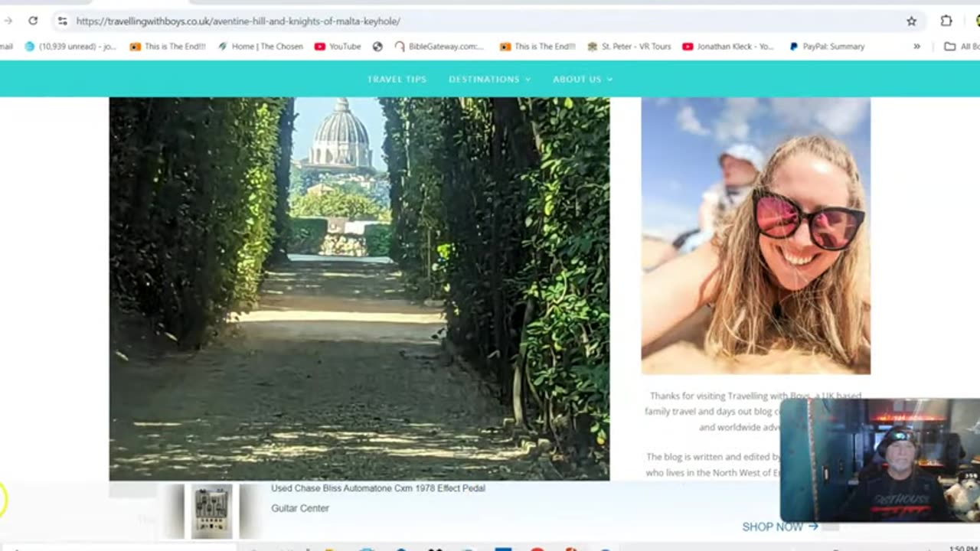980x551 pixels.
Task: Click the travellingwithboys.co.uk address bar
Action: coord(482,21)
